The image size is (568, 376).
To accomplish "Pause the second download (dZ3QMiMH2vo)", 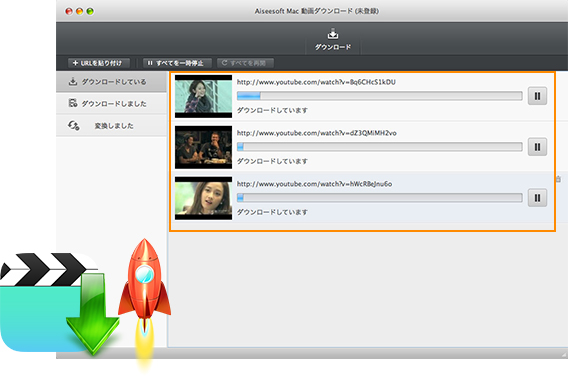I will pos(537,147).
